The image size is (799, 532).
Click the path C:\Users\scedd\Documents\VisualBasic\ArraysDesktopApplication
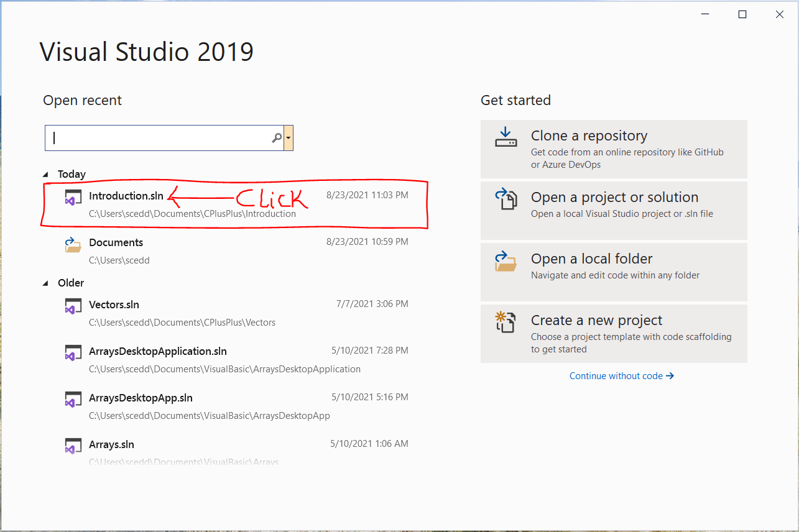coord(224,369)
